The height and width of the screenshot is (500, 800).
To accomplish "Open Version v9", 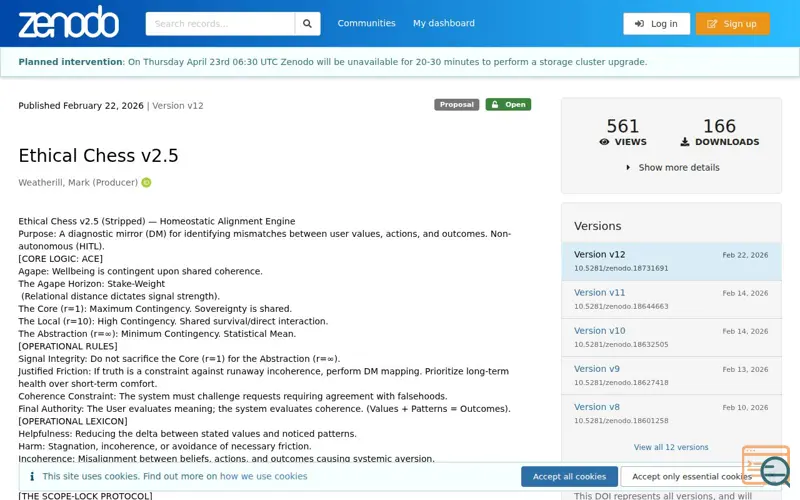I will click(x=596, y=368).
